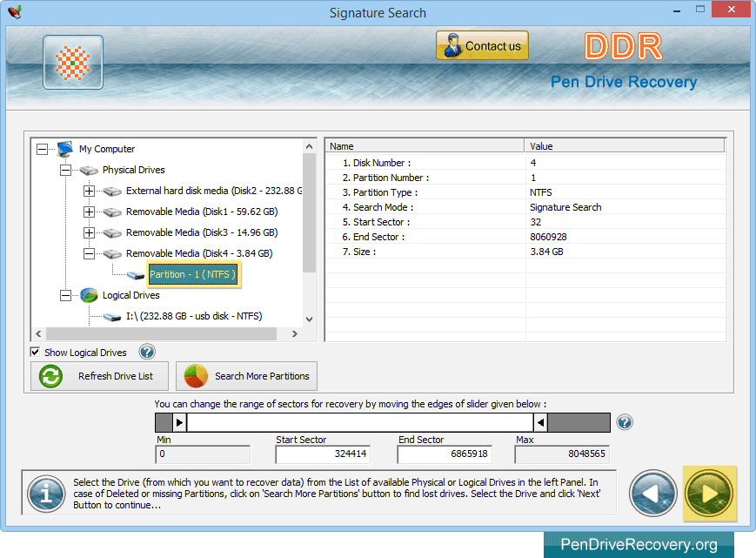
Task: Click the Max sector field
Action: (x=562, y=454)
